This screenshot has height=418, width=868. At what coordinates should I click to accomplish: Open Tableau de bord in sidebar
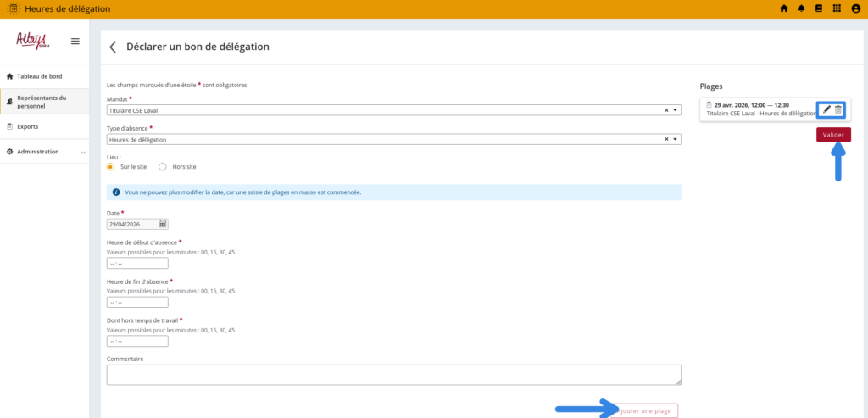39,76
